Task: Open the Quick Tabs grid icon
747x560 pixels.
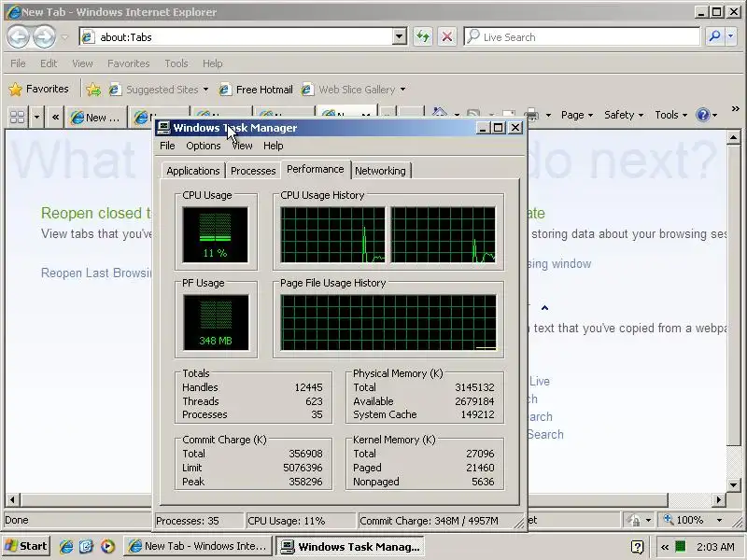Action: coord(18,116)
